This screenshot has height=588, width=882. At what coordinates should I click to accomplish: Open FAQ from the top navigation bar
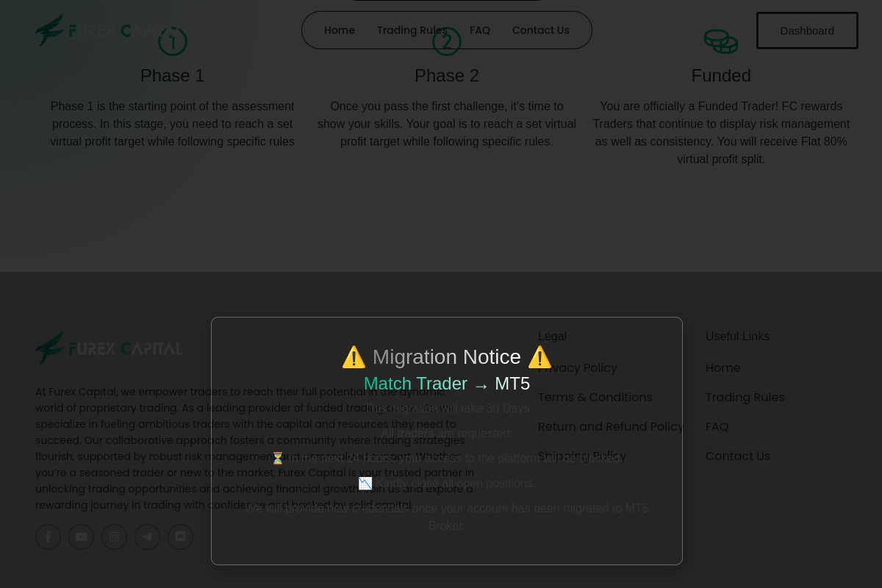[480, 30]
